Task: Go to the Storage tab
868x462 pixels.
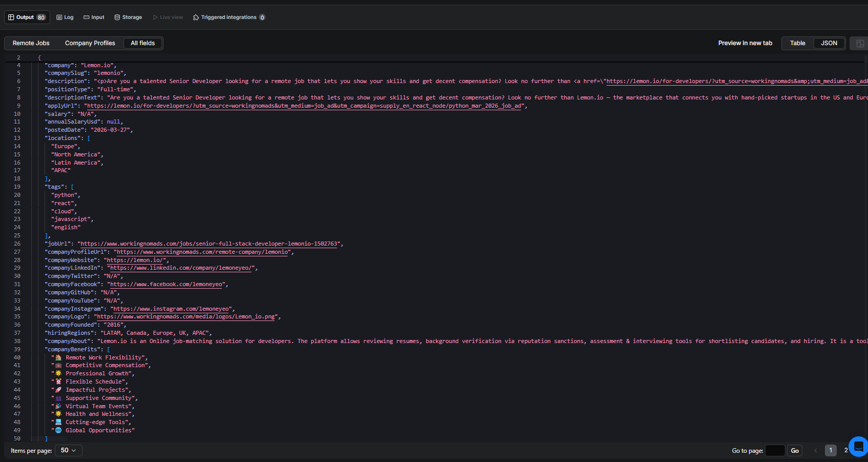Action: coord(128,17)
